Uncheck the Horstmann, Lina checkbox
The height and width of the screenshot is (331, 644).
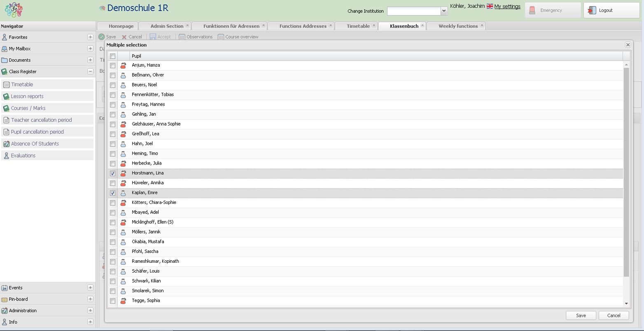[x=112, y=174]
